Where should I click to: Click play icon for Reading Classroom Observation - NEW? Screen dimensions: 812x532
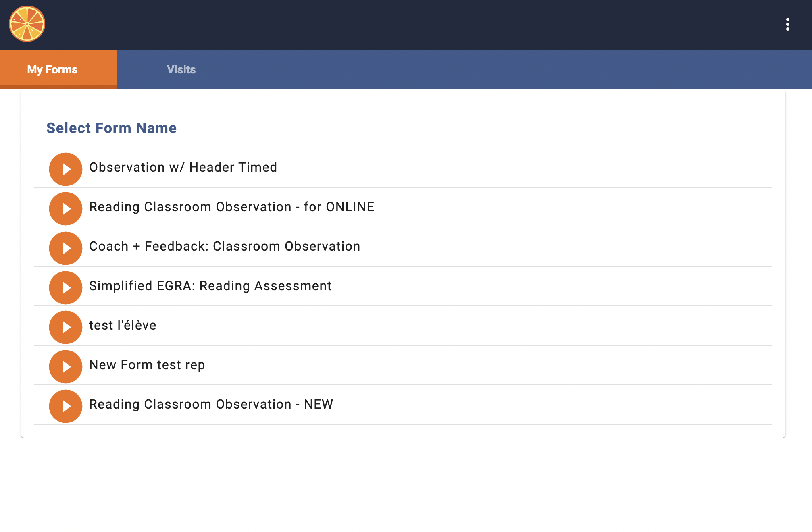coord(66,406)
